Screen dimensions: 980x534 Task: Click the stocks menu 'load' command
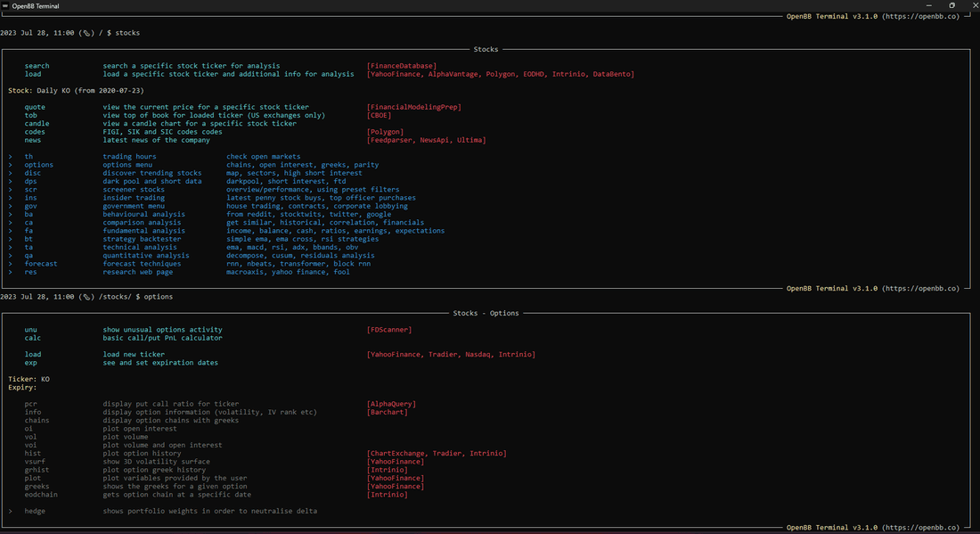pos(32,74)
